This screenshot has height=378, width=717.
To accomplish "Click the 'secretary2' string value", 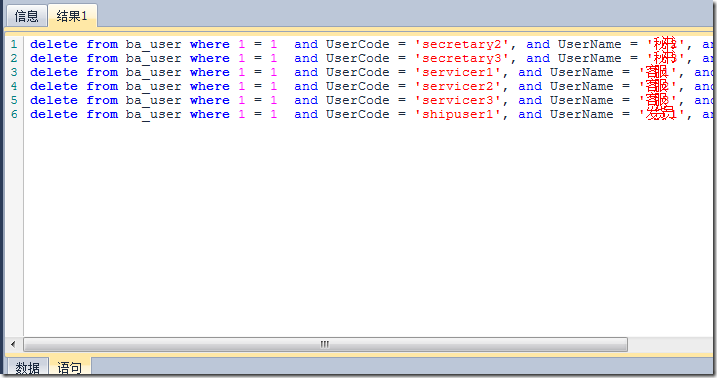I will pos(462,44).
